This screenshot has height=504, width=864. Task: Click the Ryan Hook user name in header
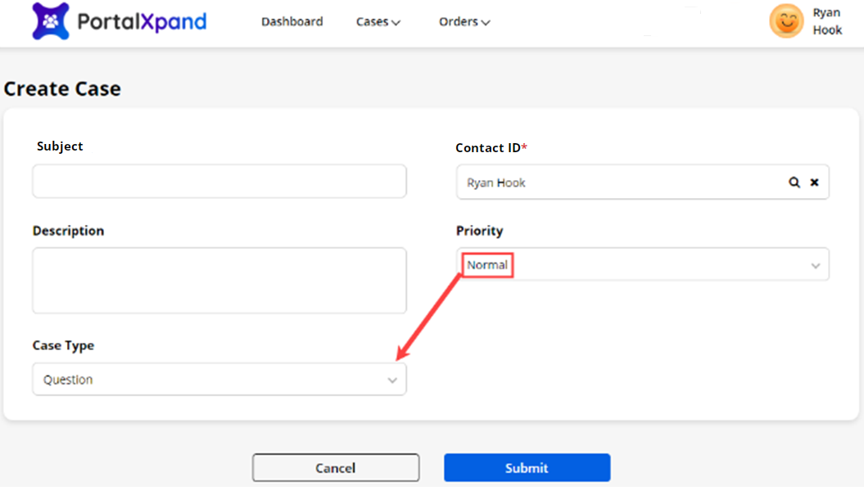pyautogui.click(x=826, y=22)
